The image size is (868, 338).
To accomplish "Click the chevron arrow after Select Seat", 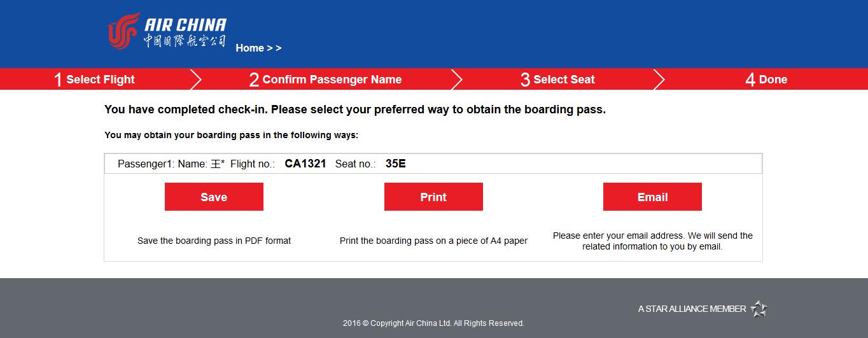I will pyautogui.click(x=659, y=79).
